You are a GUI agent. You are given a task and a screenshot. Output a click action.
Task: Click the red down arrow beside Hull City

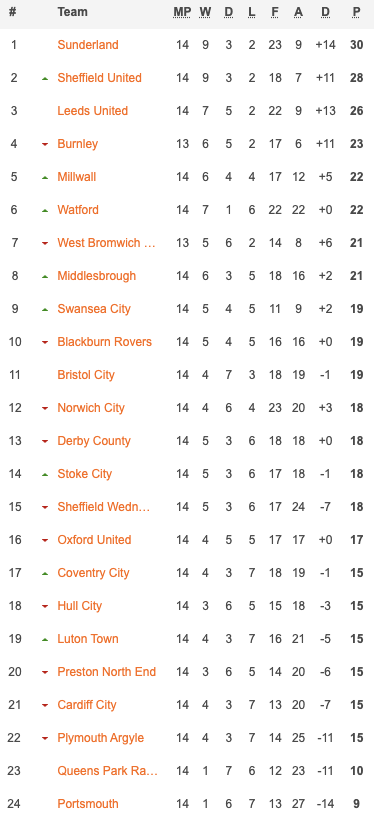pyautogui.click(x=45, y=606)
